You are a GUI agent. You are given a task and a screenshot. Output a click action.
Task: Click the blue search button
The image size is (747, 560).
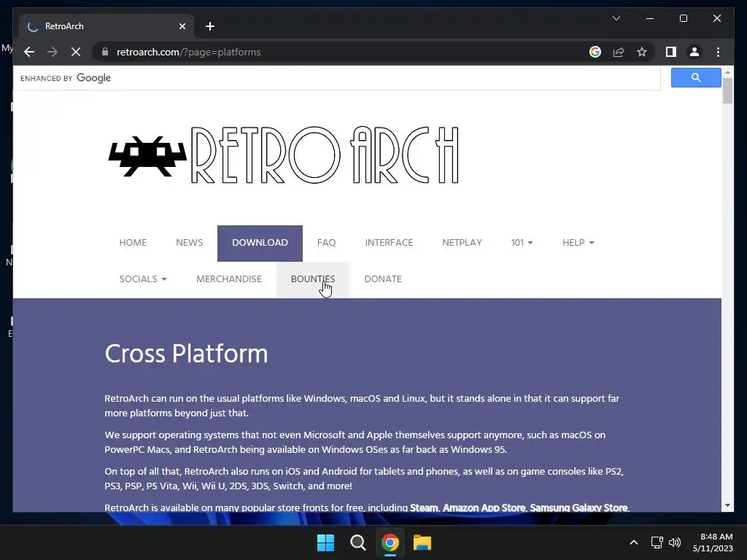pyautogui.click(x=695, y=77)
